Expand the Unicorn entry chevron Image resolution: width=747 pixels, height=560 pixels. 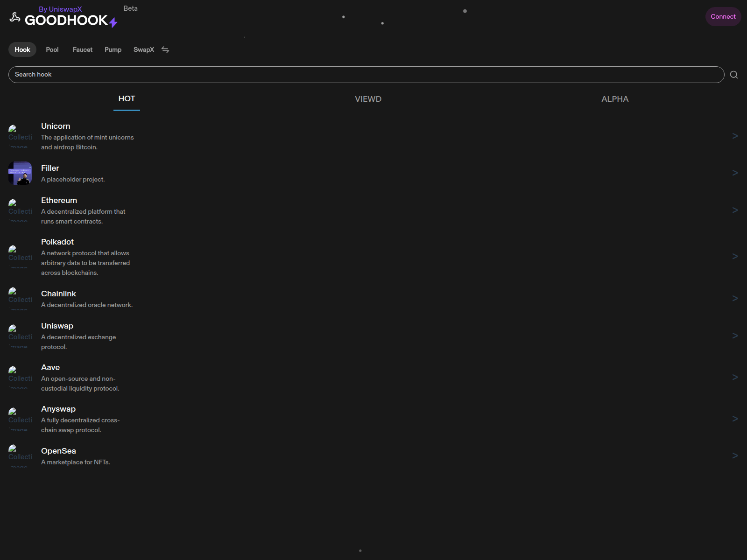[734, 136]
